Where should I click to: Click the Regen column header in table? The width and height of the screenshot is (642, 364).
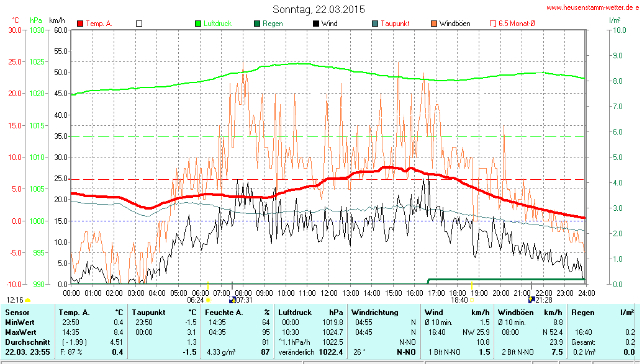(582, 313)
